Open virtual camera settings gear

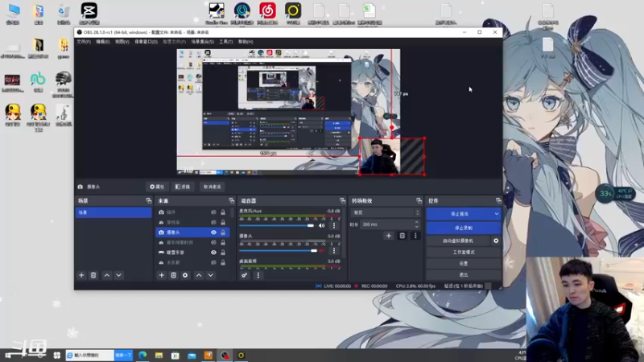click(496, 241)
